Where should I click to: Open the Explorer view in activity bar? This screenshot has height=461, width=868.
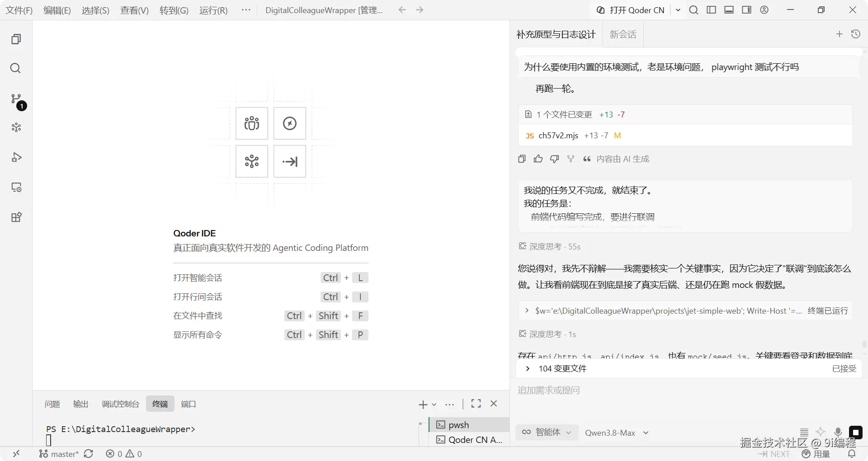point(16,39)
